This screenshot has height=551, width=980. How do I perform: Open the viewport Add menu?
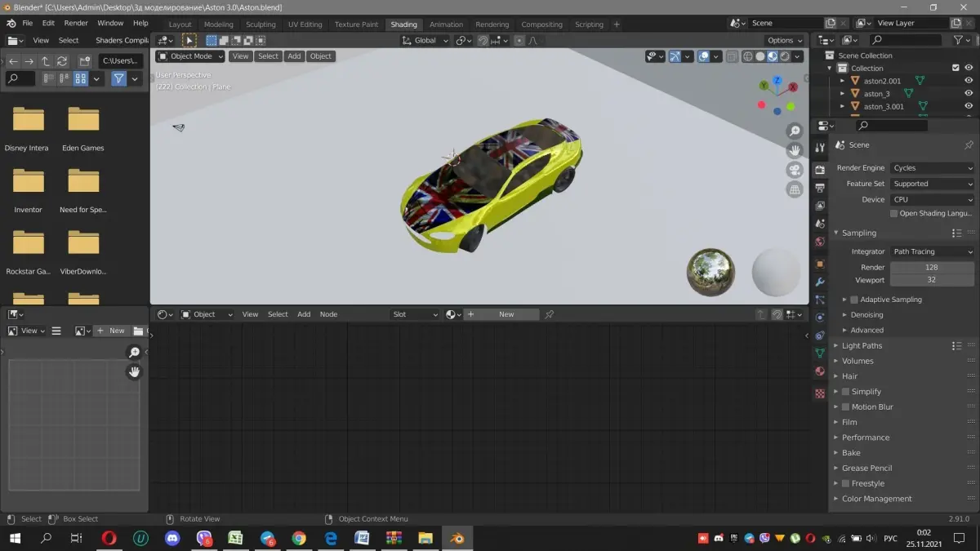pyautogui.click(x=294, y=56)
